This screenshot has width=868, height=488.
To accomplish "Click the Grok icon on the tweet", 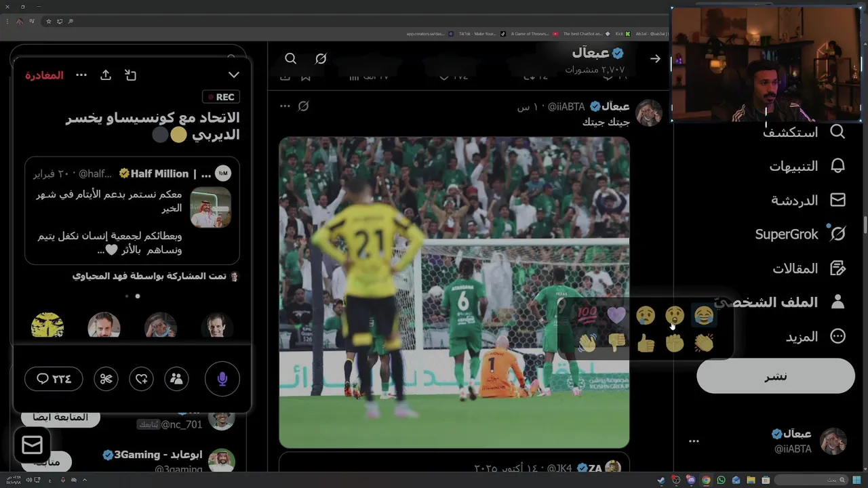I will [304, 106].
